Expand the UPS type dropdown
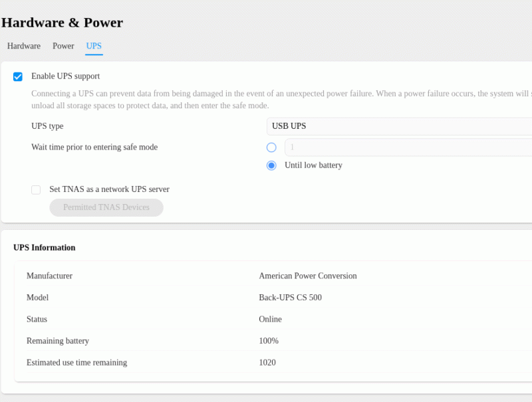Screen dimensions: 532x402 pos(399,126)
